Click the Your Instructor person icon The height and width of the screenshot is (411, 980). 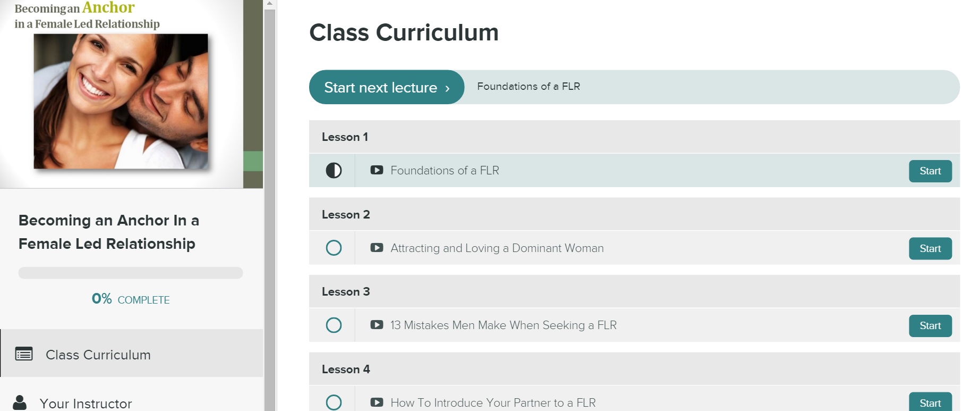pyautogui.click(x=20, y=403)
